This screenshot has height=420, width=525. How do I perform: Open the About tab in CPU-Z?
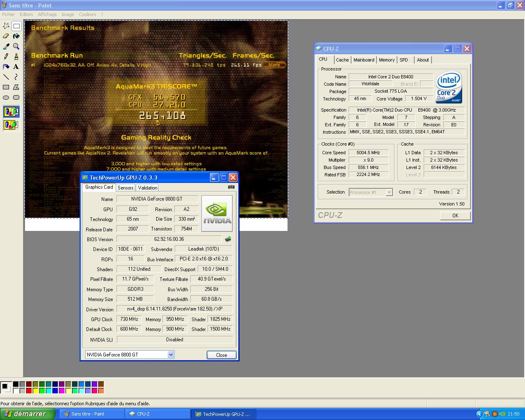[x=423, y=60]
